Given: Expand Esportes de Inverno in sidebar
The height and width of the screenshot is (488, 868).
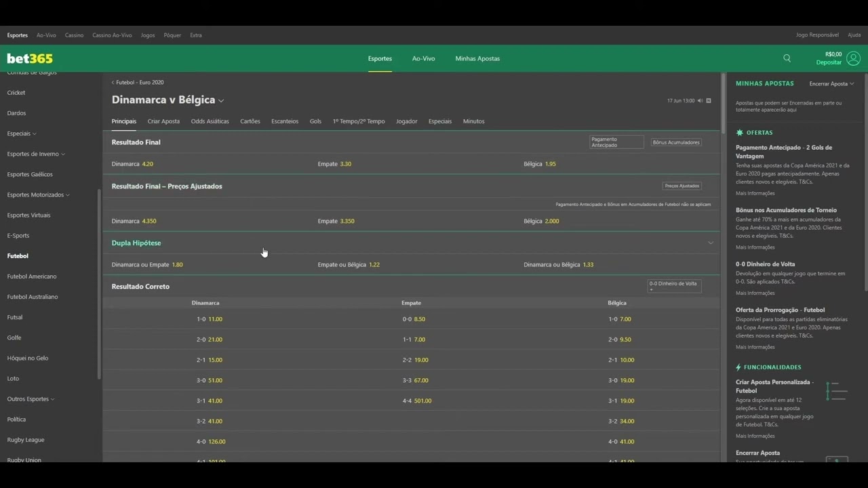Looking at the screenshot, I should coord(36,154).
